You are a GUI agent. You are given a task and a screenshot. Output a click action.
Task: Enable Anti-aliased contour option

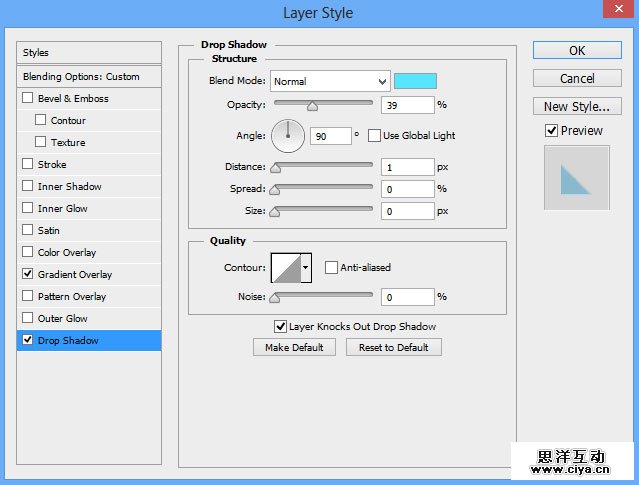pyautogui.click(x=332, y=267)
